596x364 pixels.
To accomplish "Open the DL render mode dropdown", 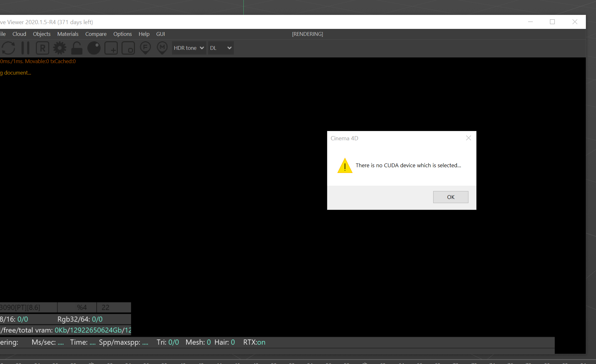I will click(x=221, y=48).
